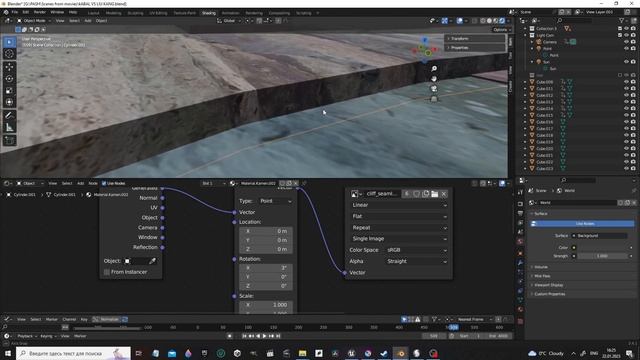Screen dimensions: 640x360
Task: Switch to the UV Editing workspace tab
Action: (158, 13)
